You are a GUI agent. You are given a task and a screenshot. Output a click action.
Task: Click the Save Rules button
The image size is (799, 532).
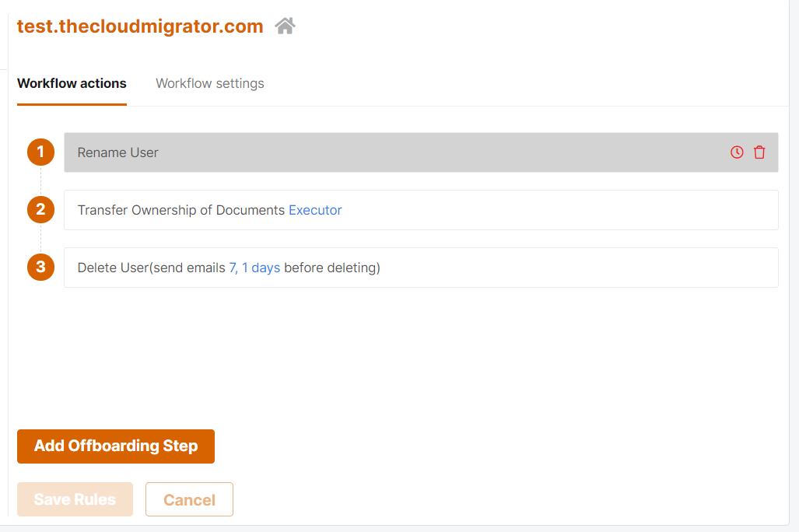click(x=75, y=499)
